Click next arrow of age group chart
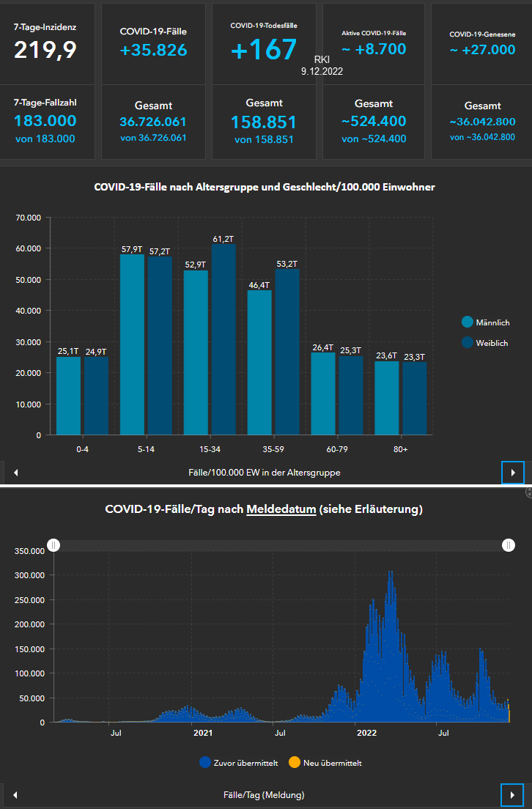This screenshot has height=809, width=532. [512, 473]
